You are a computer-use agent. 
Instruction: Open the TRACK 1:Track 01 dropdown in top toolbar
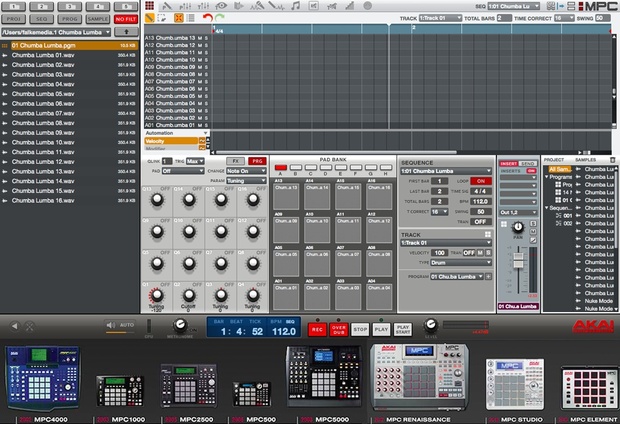tap(440, 18)
